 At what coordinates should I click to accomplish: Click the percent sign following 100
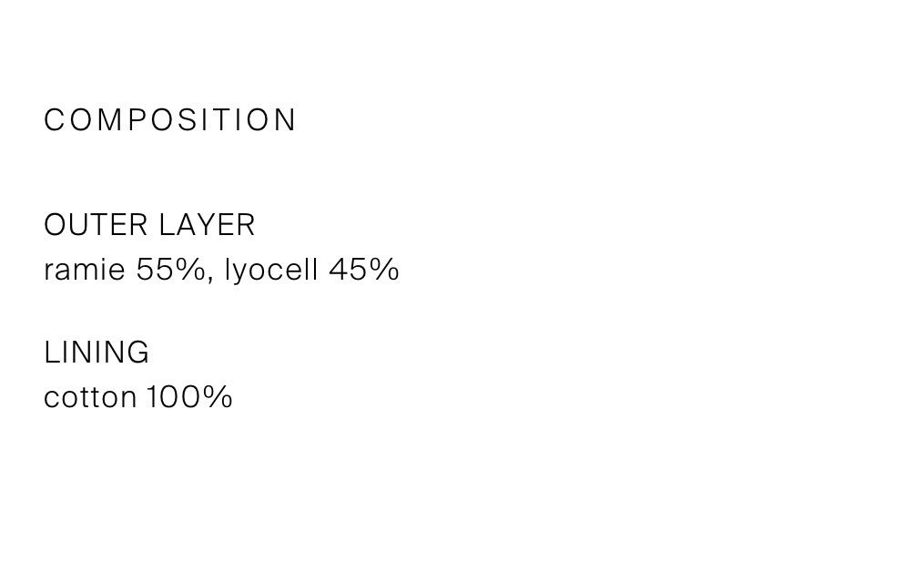(x=217, y=397)
